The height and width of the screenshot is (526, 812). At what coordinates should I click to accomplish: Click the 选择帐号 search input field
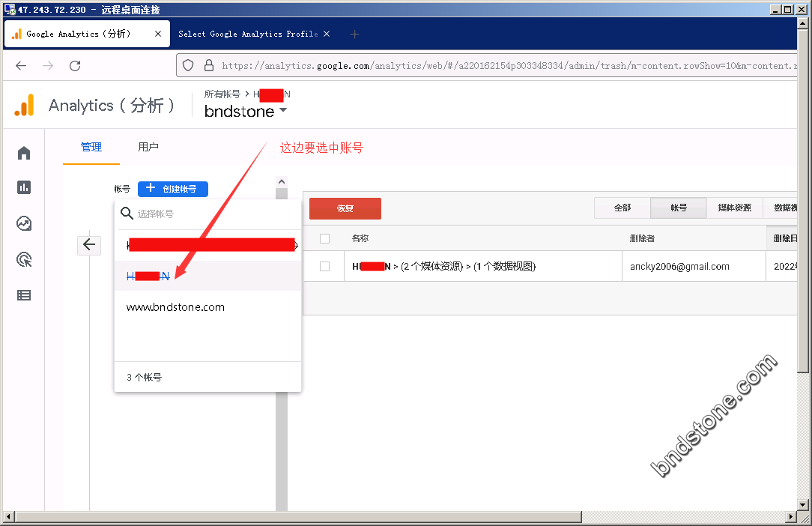point(207,214)
